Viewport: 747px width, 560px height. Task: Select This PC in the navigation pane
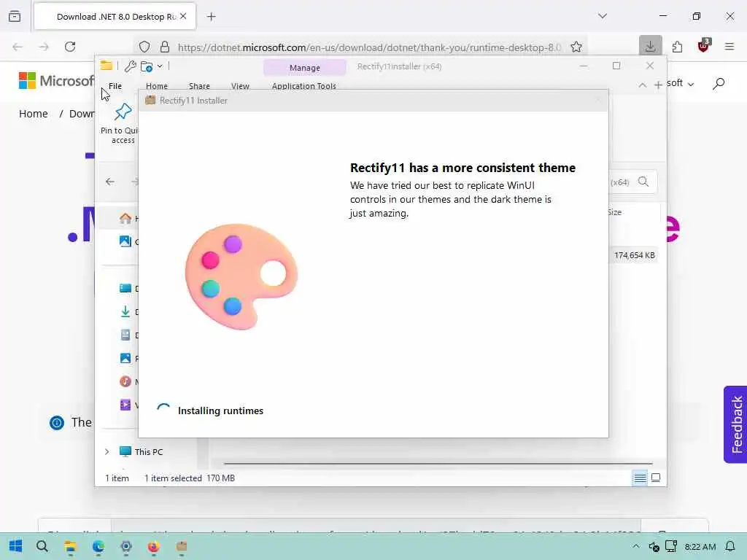coord(148,451)
